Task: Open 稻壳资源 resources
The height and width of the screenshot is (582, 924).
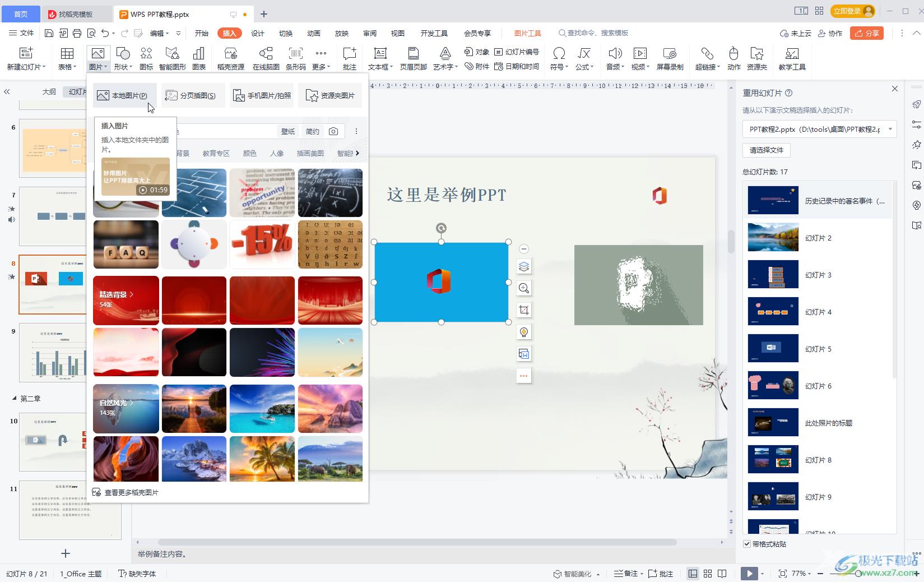Action: point(231,58)
